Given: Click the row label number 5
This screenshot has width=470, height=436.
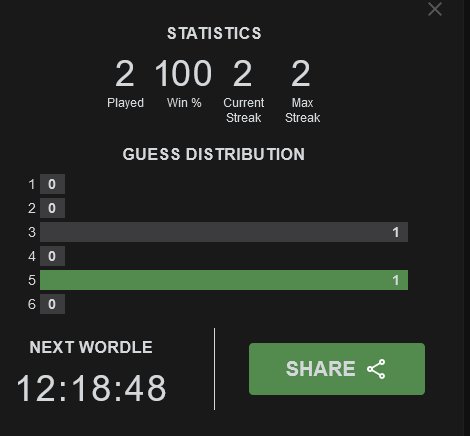Looking at the screenshot, I should pyautogui.click(x=32, y=280).
